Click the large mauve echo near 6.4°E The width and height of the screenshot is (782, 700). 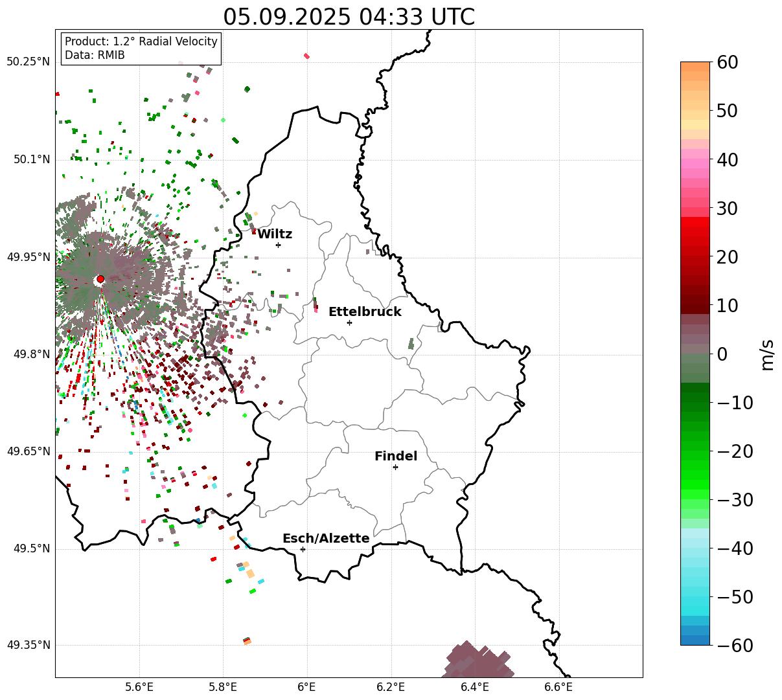click(478, 660)
